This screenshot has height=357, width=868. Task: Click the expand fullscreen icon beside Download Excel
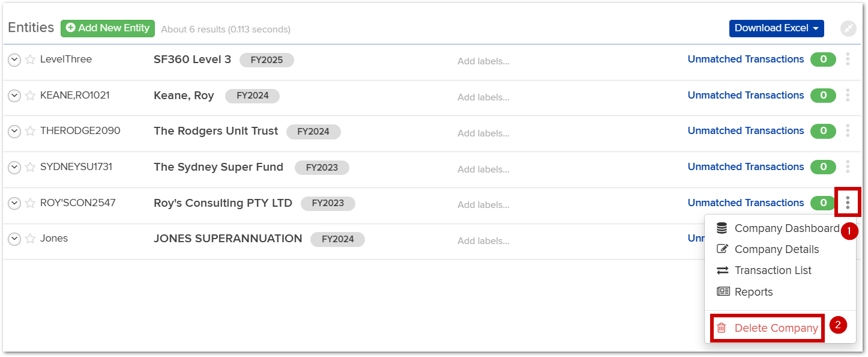point(848,28)
